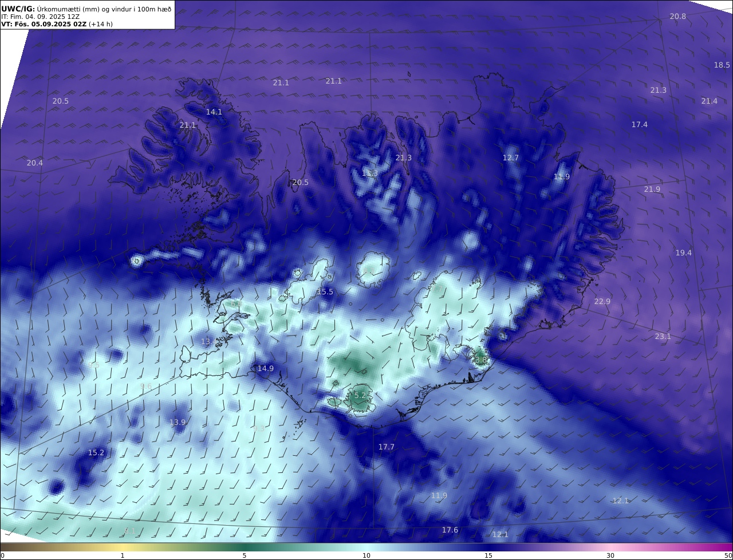
Task: Click the 17.4 value label
Action: coord(640,125)
